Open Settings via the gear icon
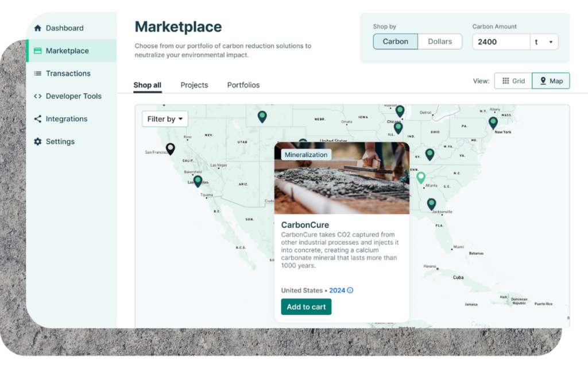Viewport: 588px width, 368px height. pyautogui.click(x=37, y=141)
